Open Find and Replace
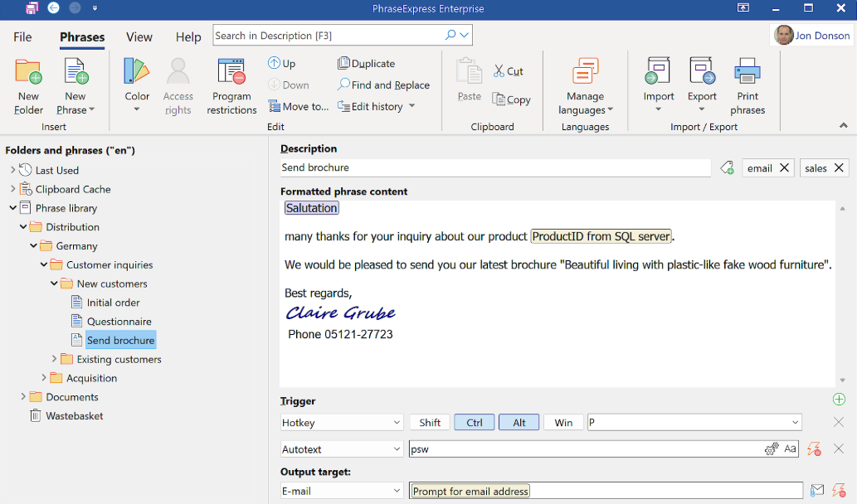This screenshot has width=857, height=504. pyautogui.click(x=383, y=85)
